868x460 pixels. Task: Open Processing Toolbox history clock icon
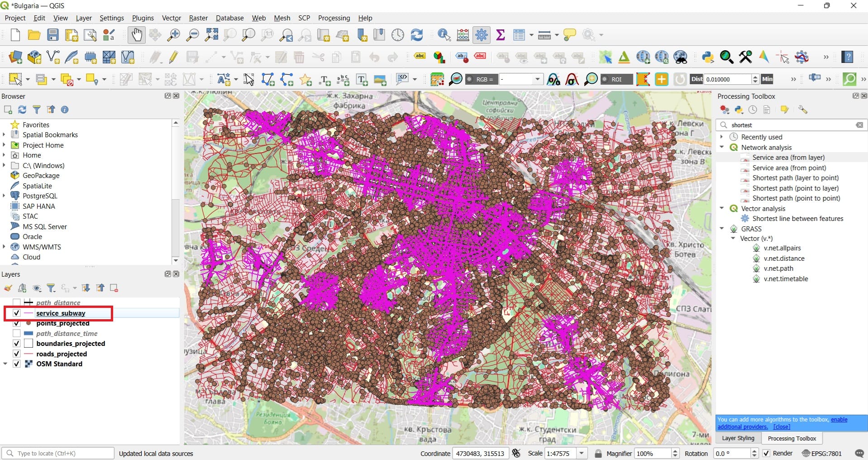click(x=753, y=110)
